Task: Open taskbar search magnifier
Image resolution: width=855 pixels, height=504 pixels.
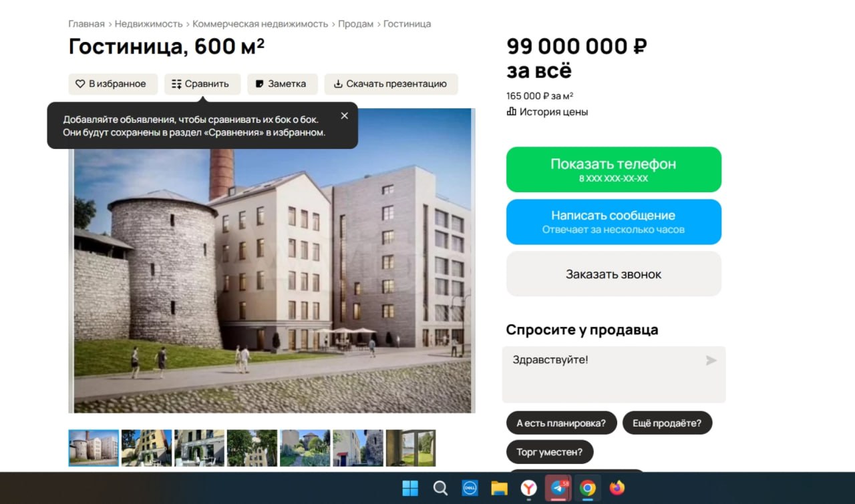Action: click(x=440, y=489)
